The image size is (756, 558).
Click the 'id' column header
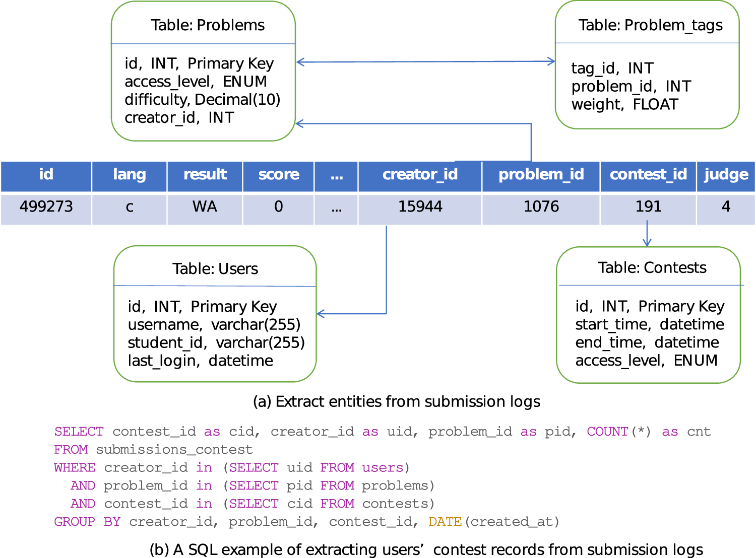(x=46, y=176)
